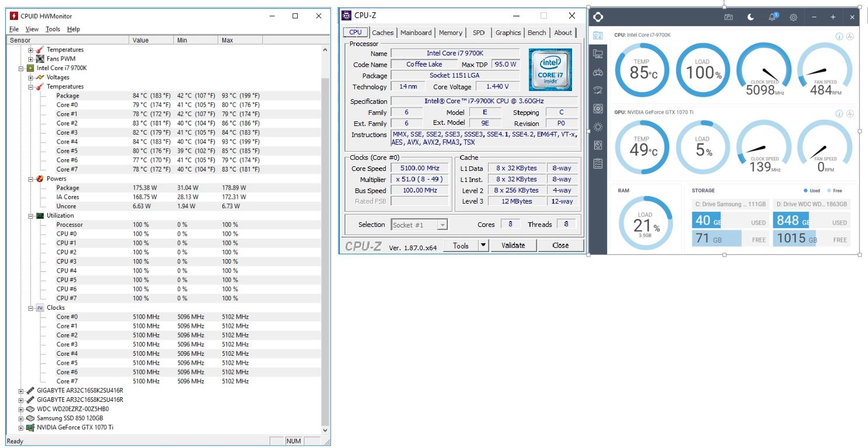Screen dimensions: 868x448
Task: Click the Close button in CPU-Z
Action: (560, 246)
